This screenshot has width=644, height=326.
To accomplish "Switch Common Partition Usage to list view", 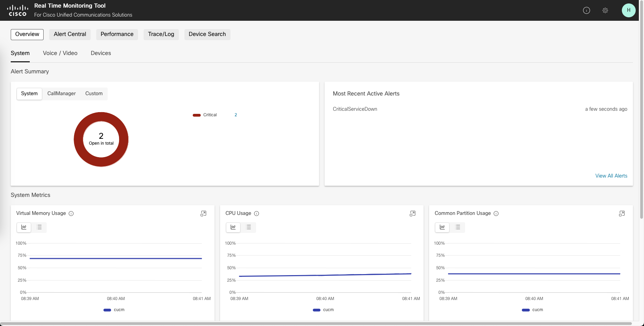I will [457, 227].
